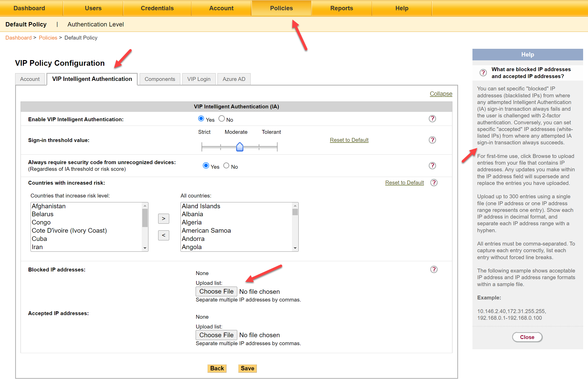Click the sign-in threshold slider handle
Viewport: 588px width, 386px height.
(x=240, y=147)
